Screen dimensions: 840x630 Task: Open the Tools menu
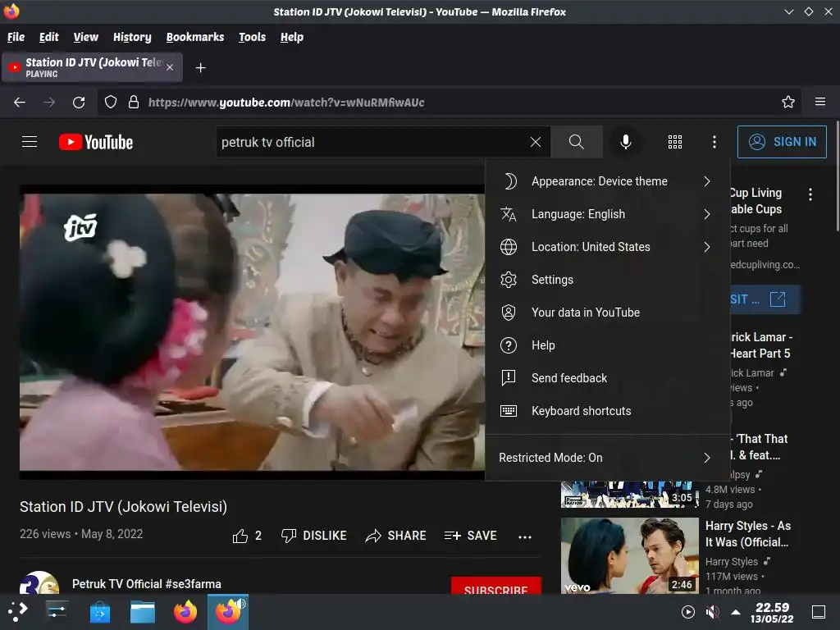point(253,37)
